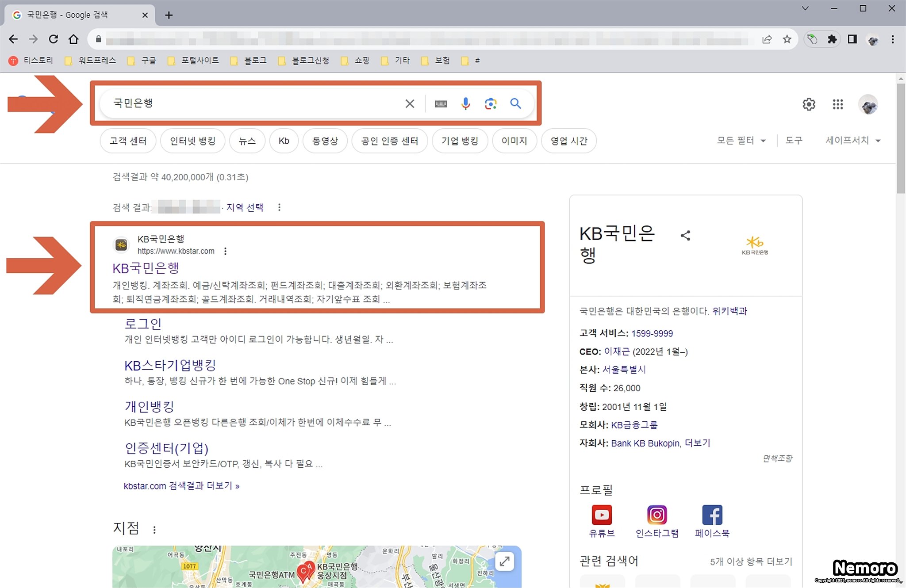Image resolution: width=906 pixels, height=588 pixels.
Task: Open the 세이프서치 dropdown
Action: (852, 141)
